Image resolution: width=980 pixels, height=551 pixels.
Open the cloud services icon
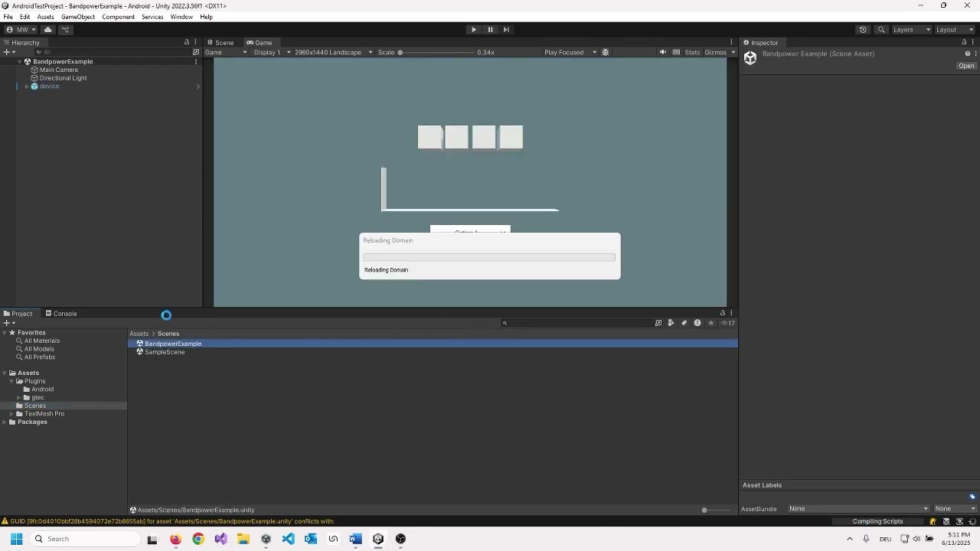click(x=48, y=30)
